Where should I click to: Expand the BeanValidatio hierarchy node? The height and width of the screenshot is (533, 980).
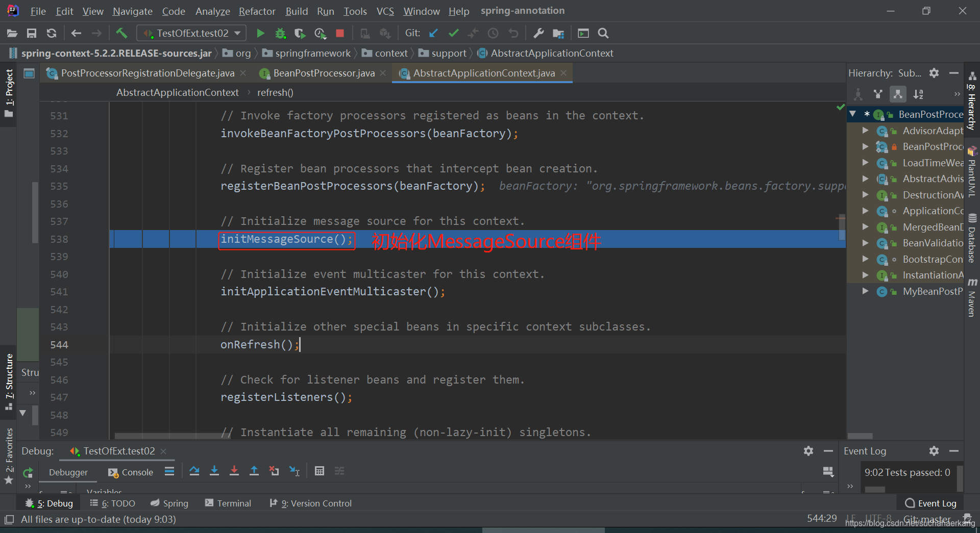click(865, 243)
